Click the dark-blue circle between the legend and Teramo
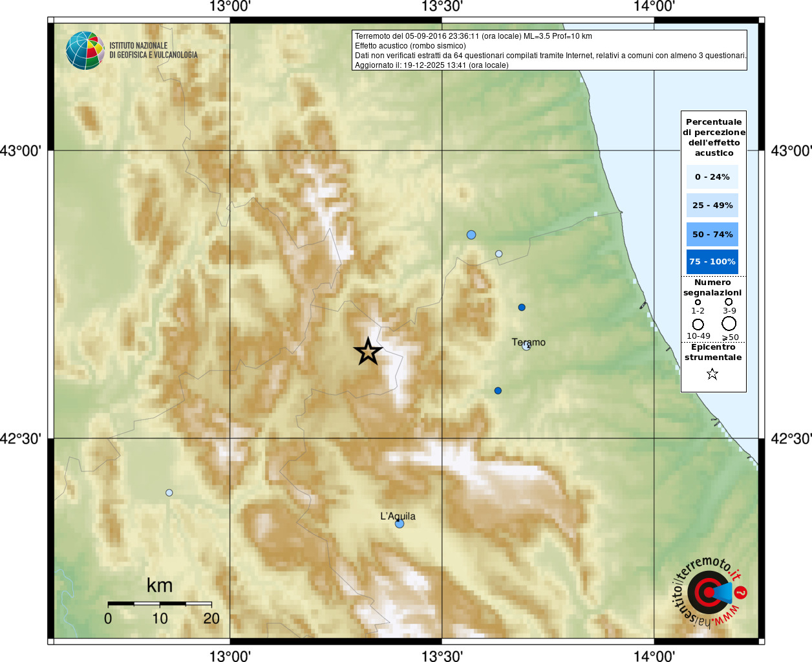The height and width of the screenshot is (662, 812). [x=522, y=307]
